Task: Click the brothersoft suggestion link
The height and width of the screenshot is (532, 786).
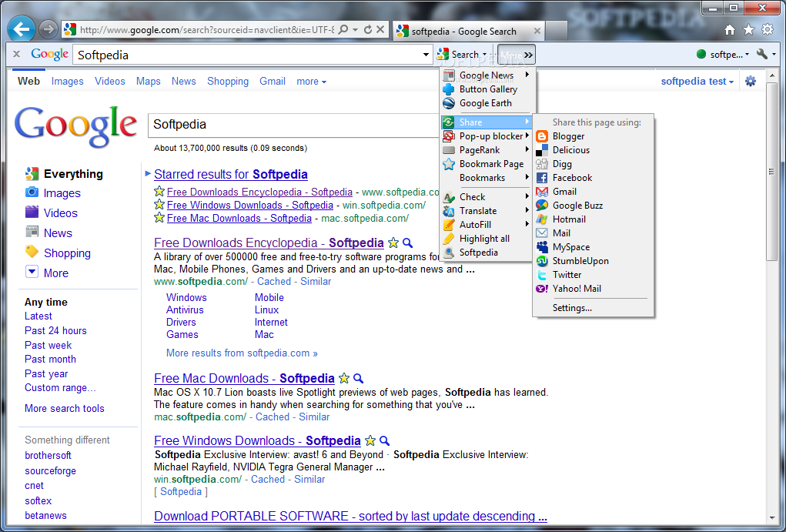Action: [x=48, y=456]
